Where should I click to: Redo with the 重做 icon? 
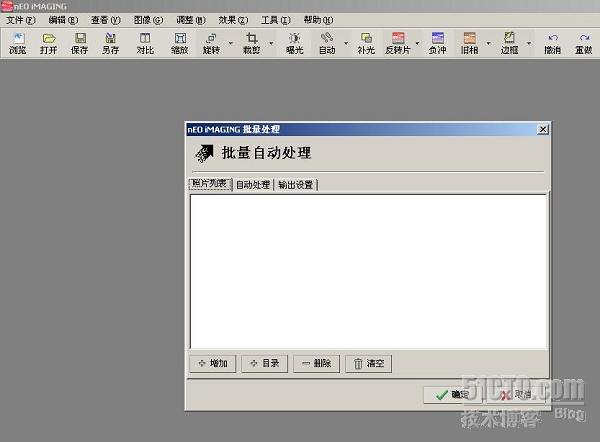[584, 43]
